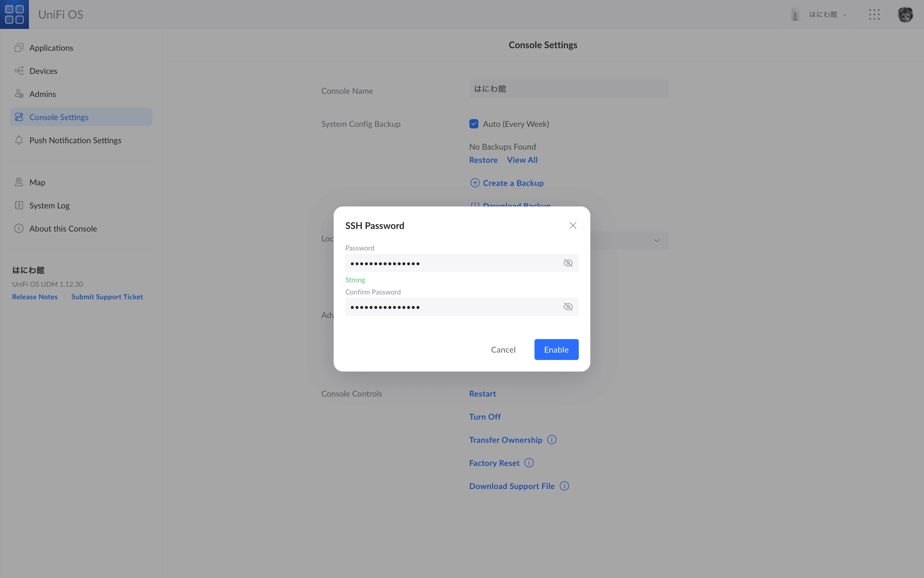The width and height of the screenshot is (924, 578).
Task: Click the Turn Off link
Action: tap(484, 417)
